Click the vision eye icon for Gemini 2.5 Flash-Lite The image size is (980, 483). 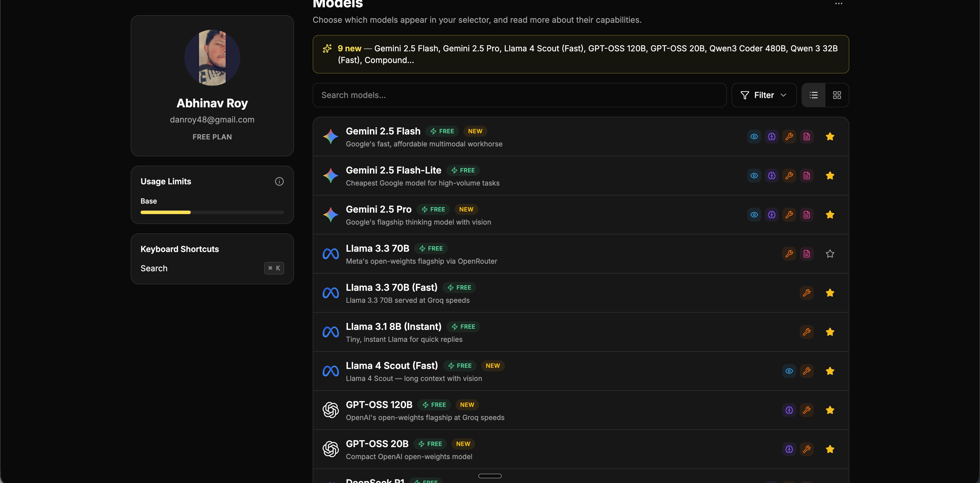tap(754, 176)
